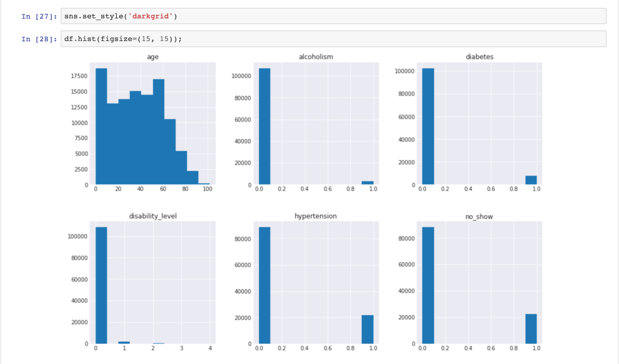619x364 pixels.
Task: Click the 1.0 bar in diabetes histogram
Action: (x=531, y=180)
